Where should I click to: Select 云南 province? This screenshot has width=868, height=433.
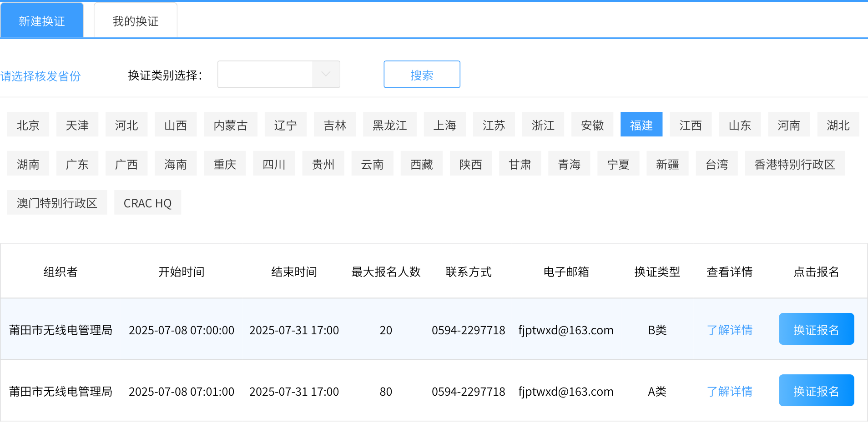373,163
